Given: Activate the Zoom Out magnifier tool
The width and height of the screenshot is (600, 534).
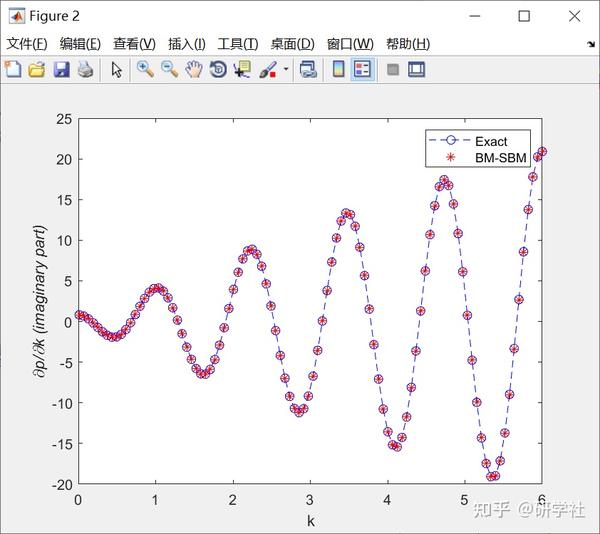Looking at the screenshot, I should click(x=169, y=70).
